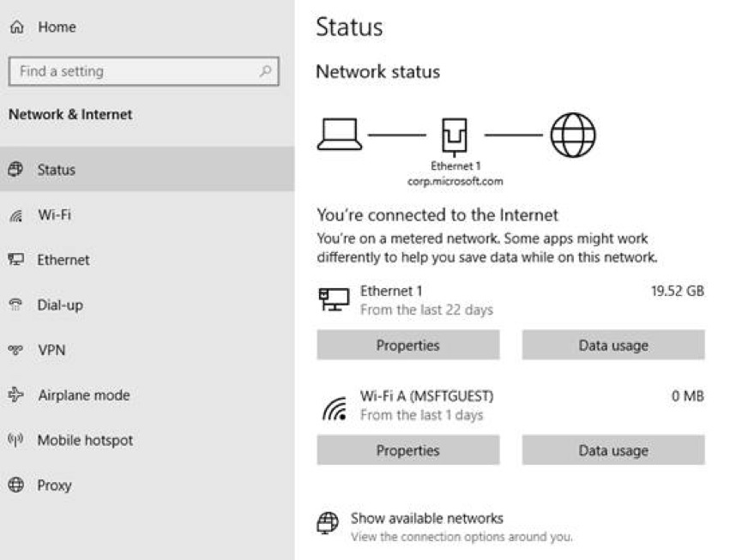Click inside the Find a setting box

point(129,71)
